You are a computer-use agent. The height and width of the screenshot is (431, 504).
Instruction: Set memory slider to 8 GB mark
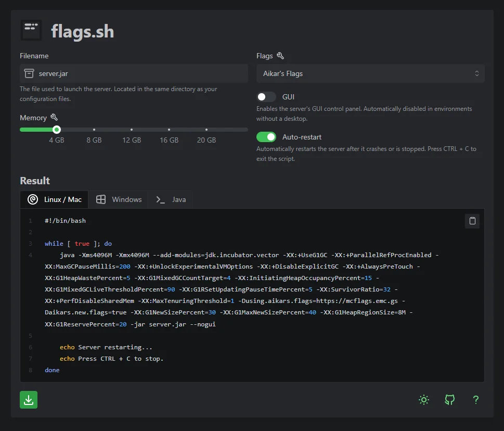pyautogui.click(x=94, y=130)
